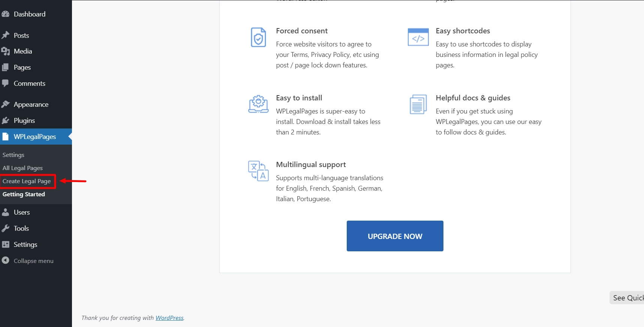
Task: Click the Settings sliders icon
Action: tap(5, 244)
